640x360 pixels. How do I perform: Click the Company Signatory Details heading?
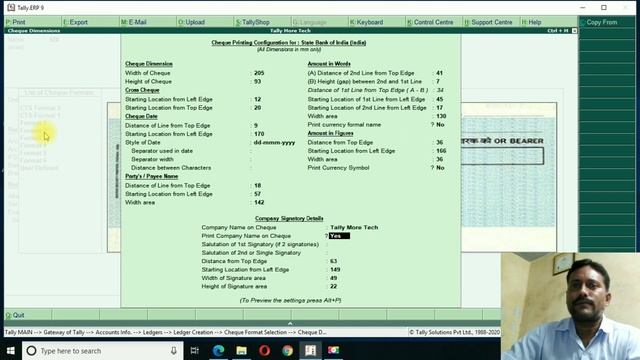point(289,219)
